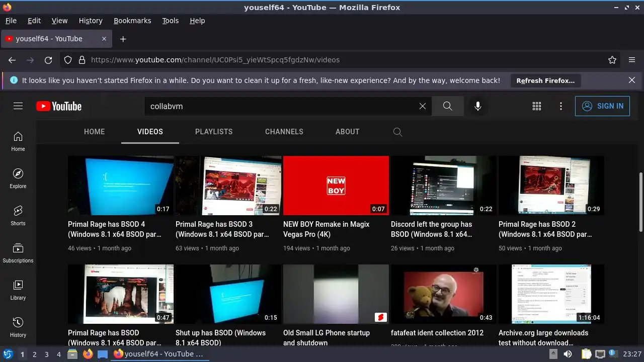Close the youself64 YouTube tab
Image resolution: width=644 pixels, height=362 pixels.
point(104,39)
